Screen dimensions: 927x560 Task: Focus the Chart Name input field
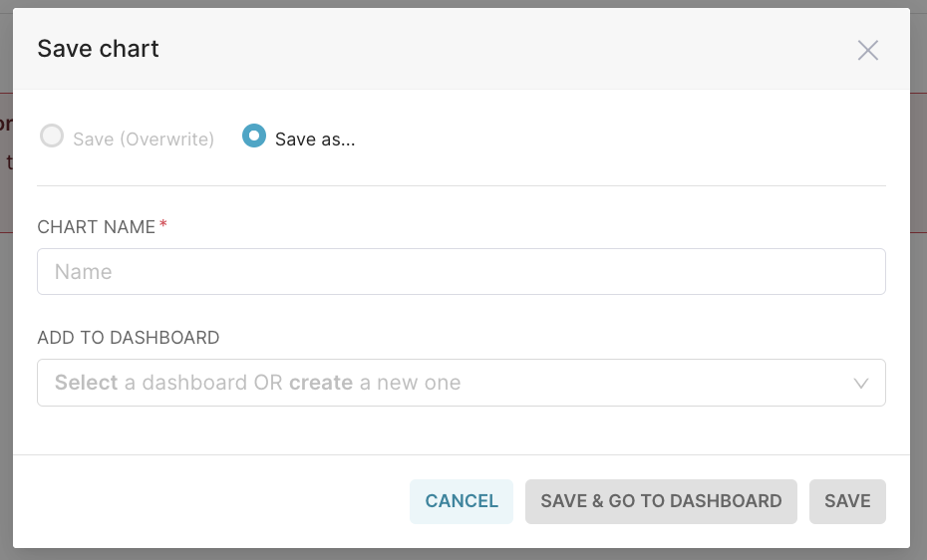[461, 271]
